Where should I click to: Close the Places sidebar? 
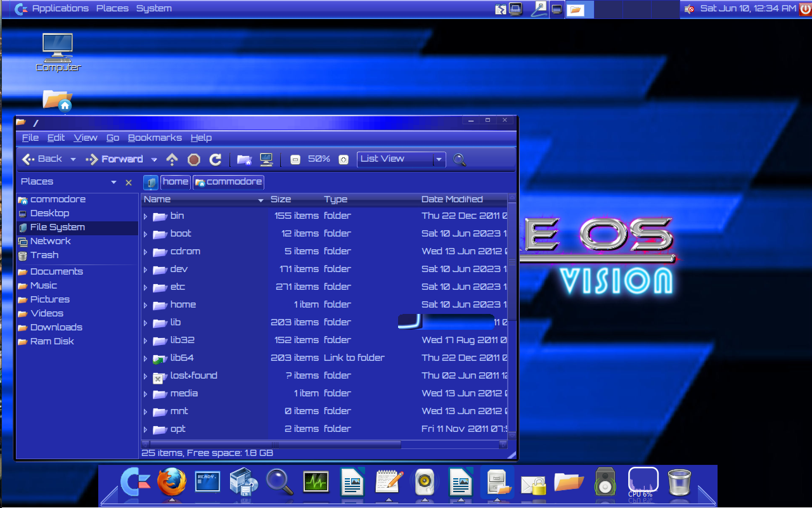pos(129,183)
